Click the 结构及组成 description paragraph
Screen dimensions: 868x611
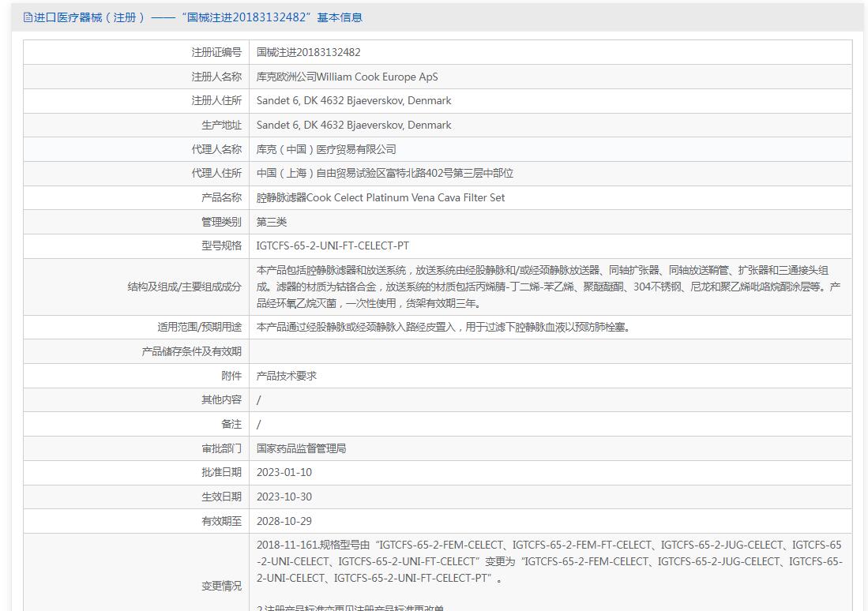coord(549,287)
